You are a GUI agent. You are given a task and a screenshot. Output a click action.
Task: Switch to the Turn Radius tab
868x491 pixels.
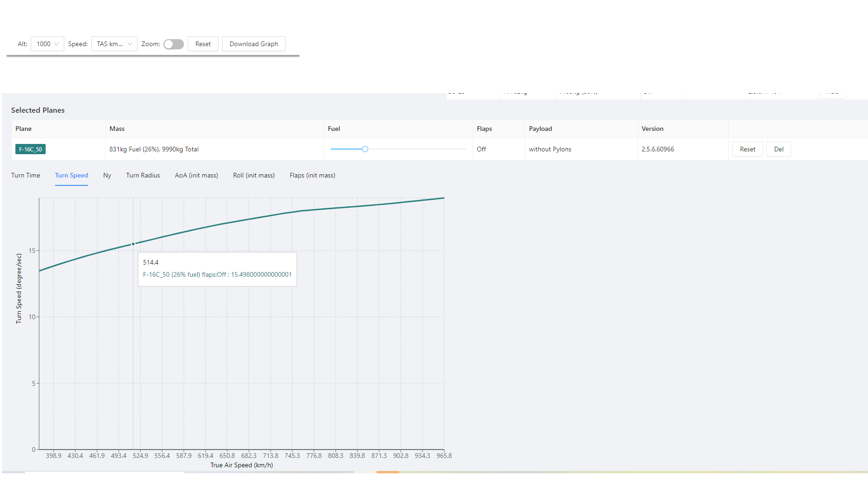click(143, 175)
